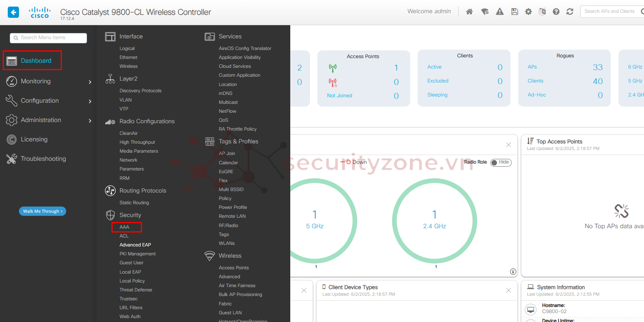Open preferences gear icon in header

(x=528, y=12)
